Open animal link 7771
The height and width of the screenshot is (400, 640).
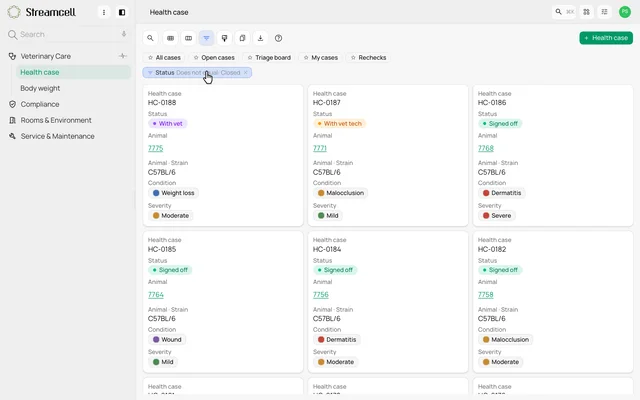click(320, 148)
